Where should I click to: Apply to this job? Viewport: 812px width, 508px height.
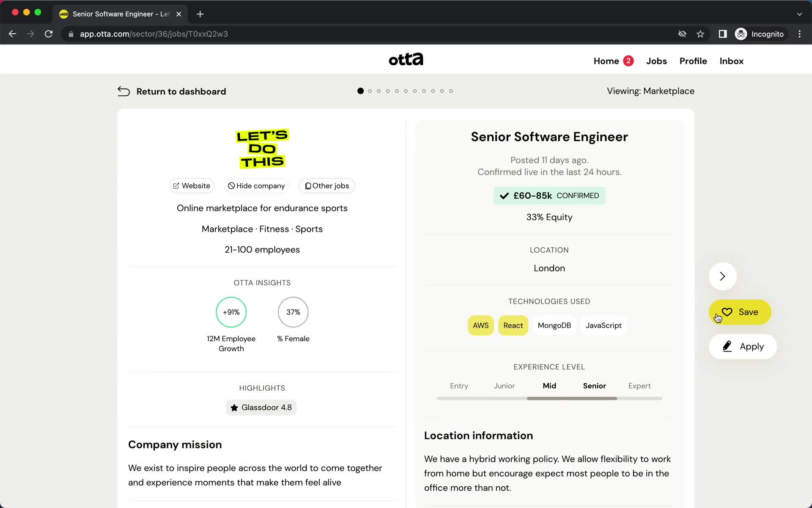(743, 347)
